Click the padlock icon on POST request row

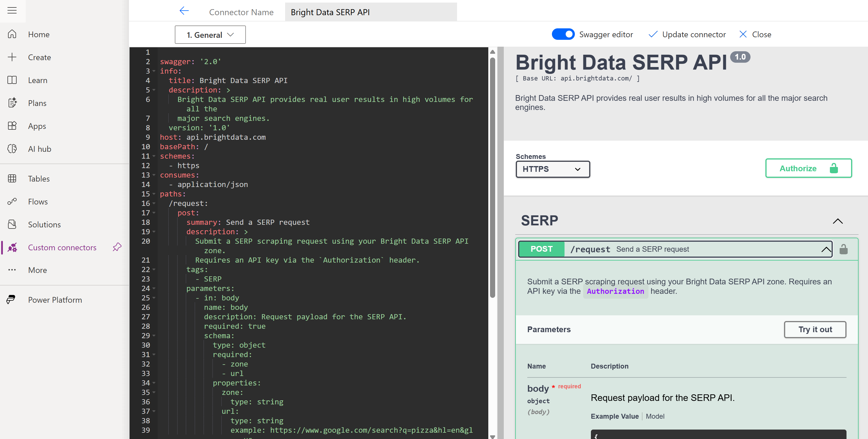tap(843, 249)
